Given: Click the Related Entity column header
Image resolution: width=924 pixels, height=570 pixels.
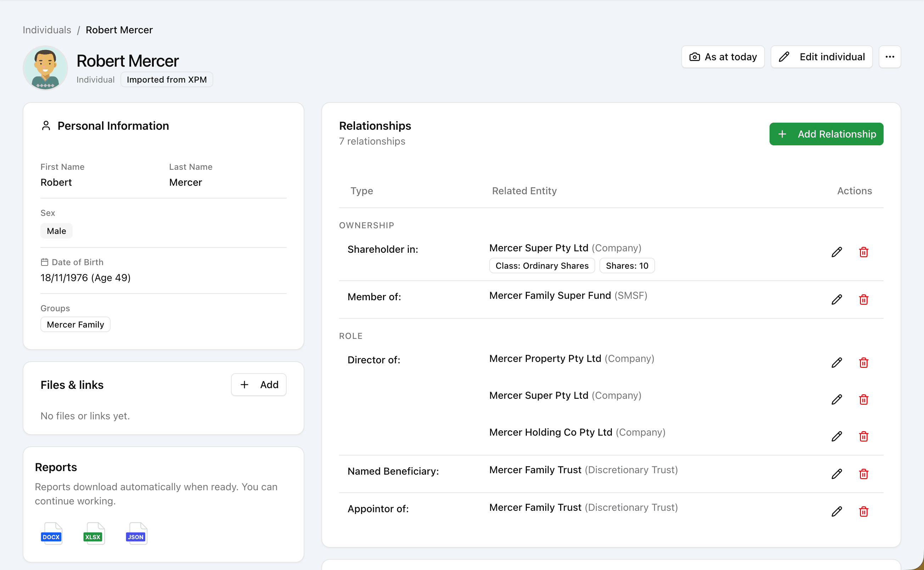Looking at the screenshot, I should [x=524, y=190].
